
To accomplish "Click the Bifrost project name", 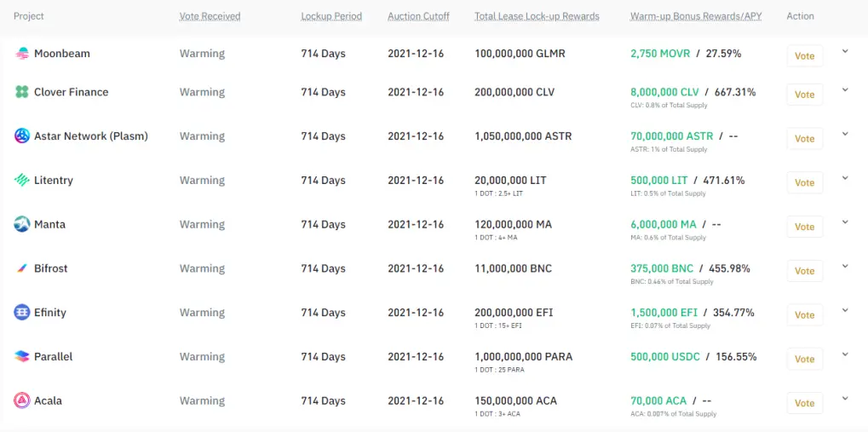I will (x=51, y=268).
